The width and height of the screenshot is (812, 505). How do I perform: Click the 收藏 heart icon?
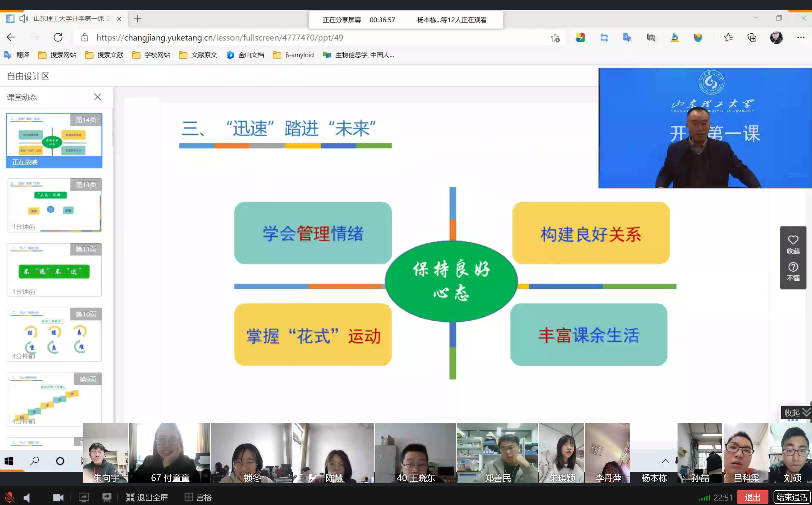793,240
